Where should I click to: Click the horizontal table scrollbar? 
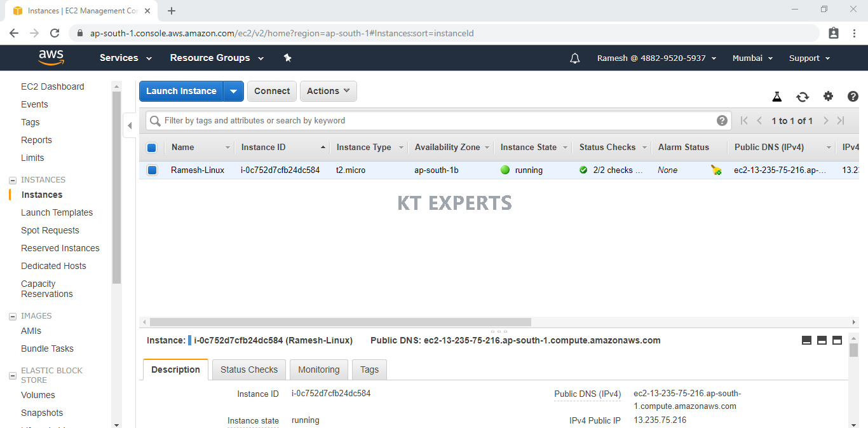click(340, 322)
